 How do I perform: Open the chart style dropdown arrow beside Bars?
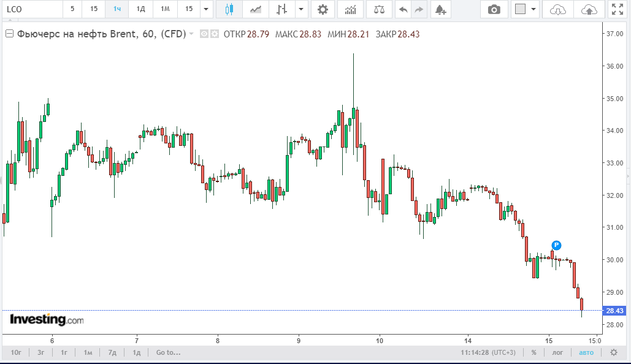click(301, 9)
